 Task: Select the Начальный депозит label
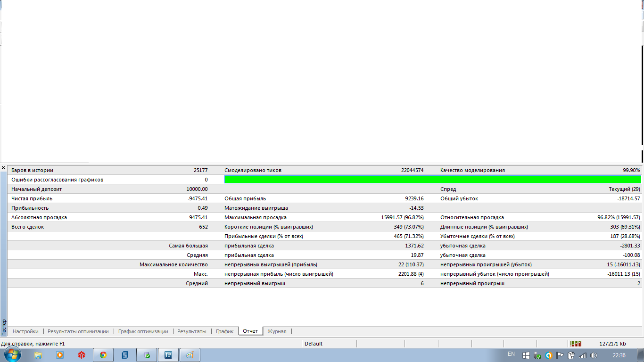coord(37,189)
